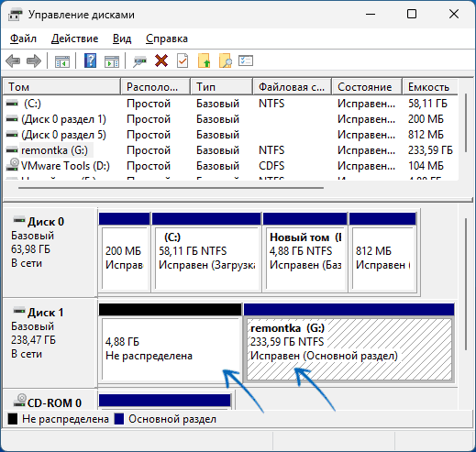The width and height of the screenshot is (476, 452).
Task: Click the Properties checkmark page icon
Action: [x=183, y=61]
